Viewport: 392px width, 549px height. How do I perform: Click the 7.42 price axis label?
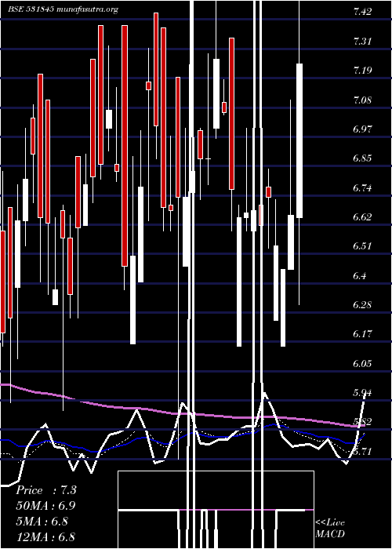(362, 12)
